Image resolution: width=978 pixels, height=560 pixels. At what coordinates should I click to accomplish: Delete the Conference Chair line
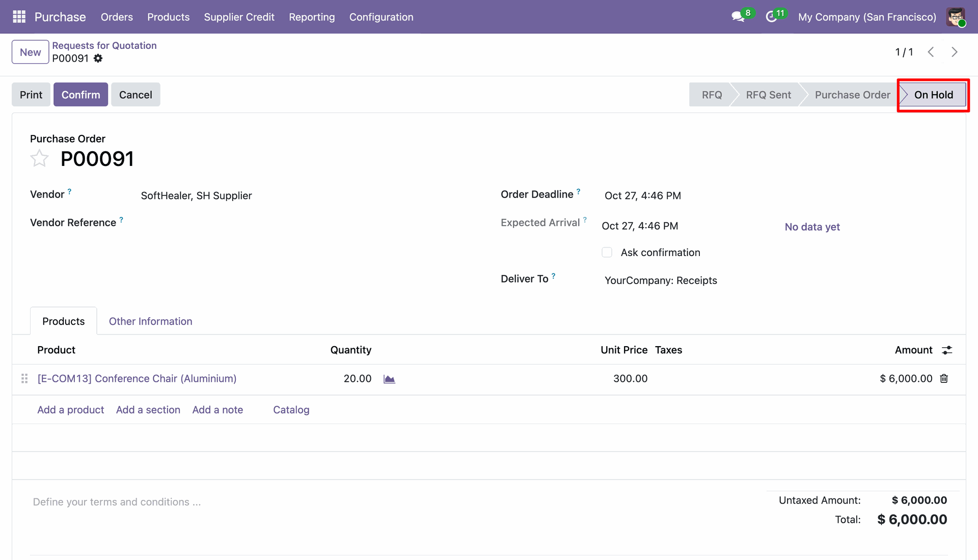[x=944, y=379]
